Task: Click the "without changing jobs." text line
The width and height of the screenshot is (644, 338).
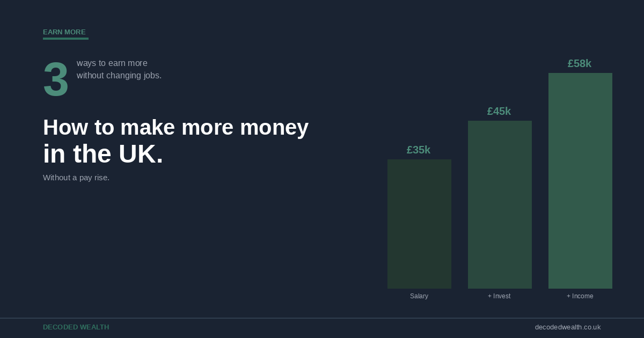Action: click(x=119, y=76)
